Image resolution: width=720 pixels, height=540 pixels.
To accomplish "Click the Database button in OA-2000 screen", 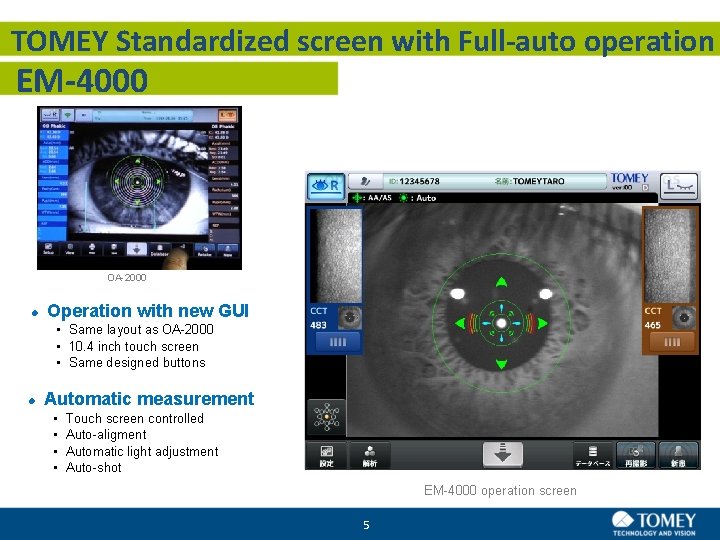I will (x=159, y=250).
